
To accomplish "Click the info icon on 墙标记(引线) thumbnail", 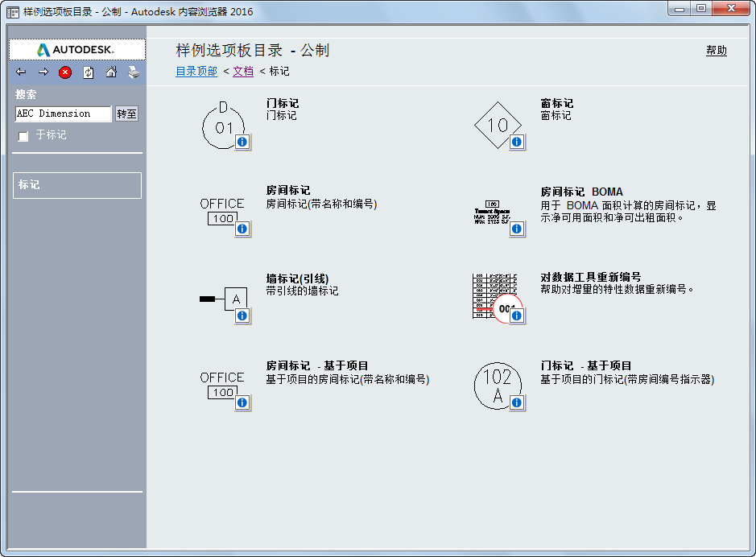I will (x=242, y=315).
